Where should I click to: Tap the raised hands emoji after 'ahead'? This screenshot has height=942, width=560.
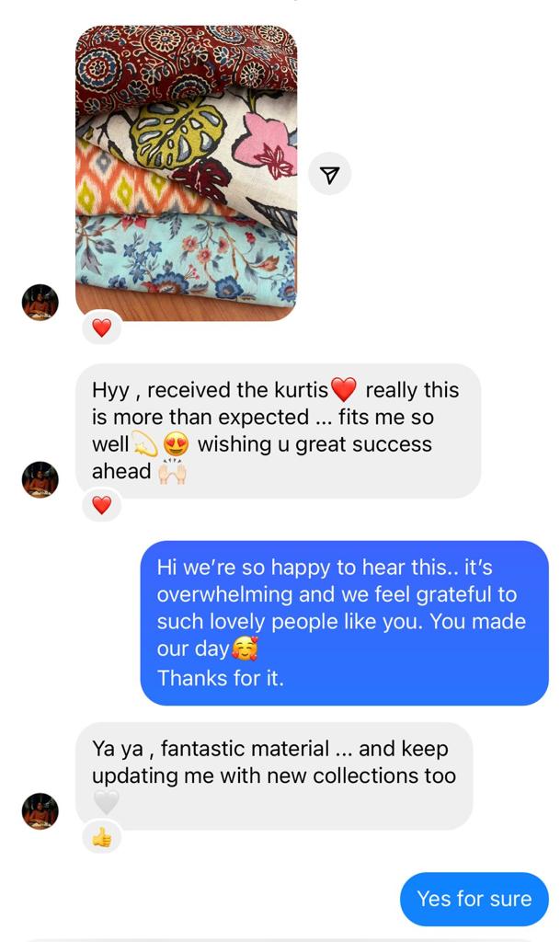[172, 472]
